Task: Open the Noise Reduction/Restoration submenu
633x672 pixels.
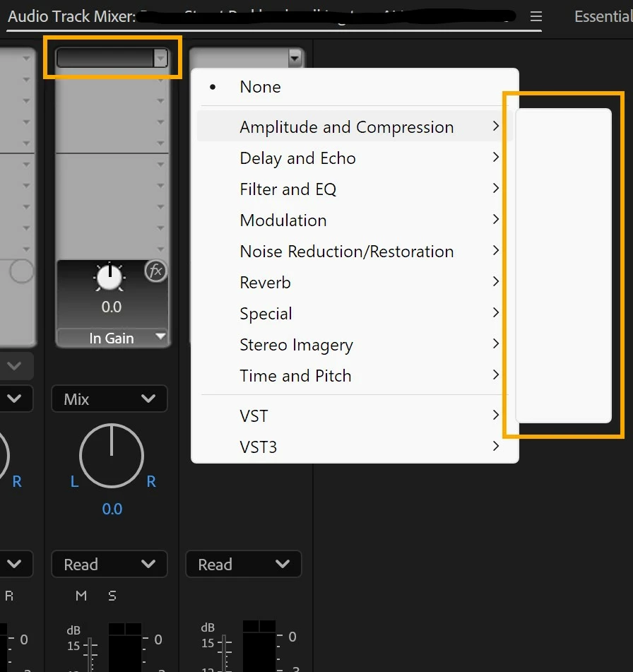Action: (x=355, y=251)
